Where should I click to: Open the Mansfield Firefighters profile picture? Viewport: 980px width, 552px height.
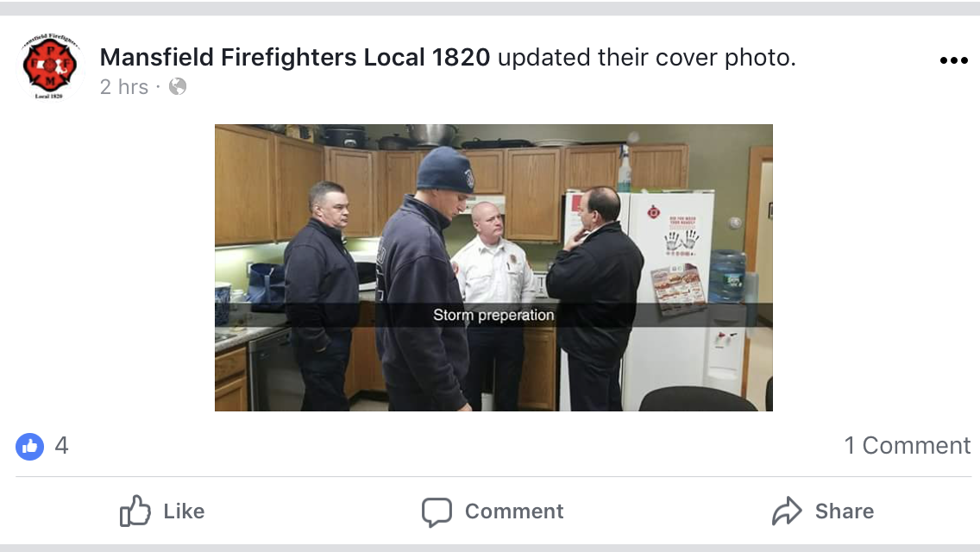point(50,66)
